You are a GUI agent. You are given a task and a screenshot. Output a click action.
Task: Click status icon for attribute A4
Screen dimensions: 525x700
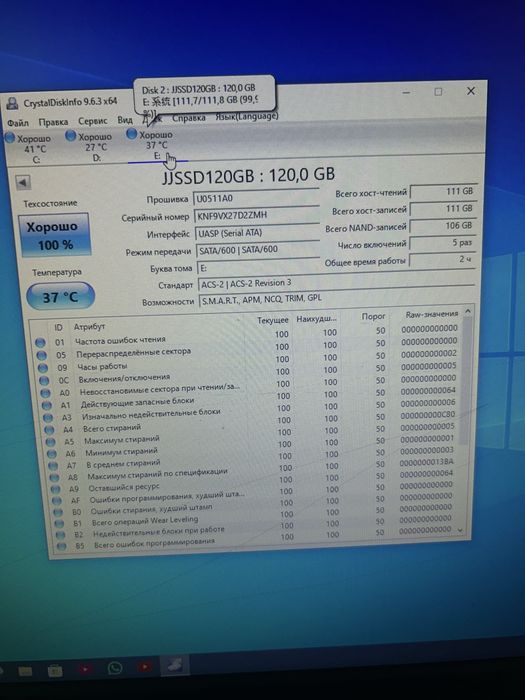tap(49, 430)
